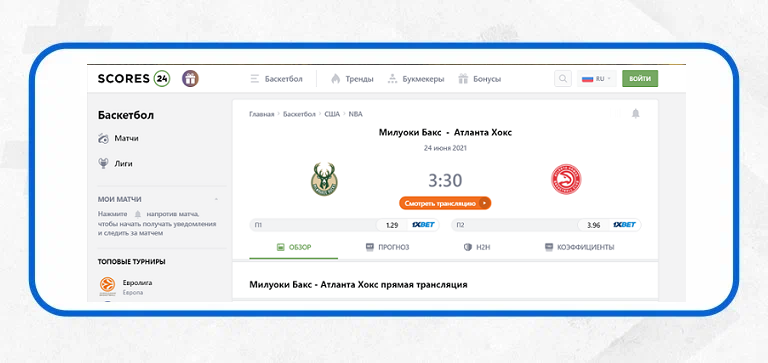The height and width of the screenshot is (363, 768).
Task: Open the Atlanta Hawks team logo
Action: (x=566, y=179)
